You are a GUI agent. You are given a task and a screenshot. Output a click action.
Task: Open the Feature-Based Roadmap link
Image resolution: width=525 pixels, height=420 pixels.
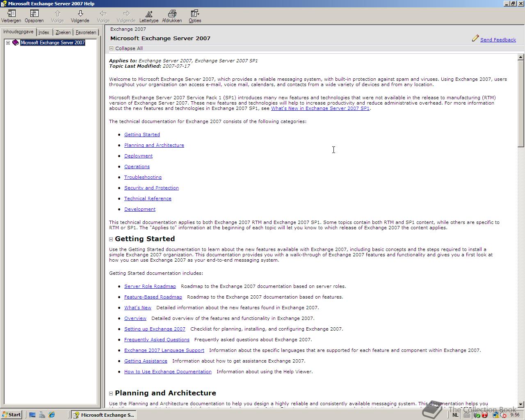point(153,297)
